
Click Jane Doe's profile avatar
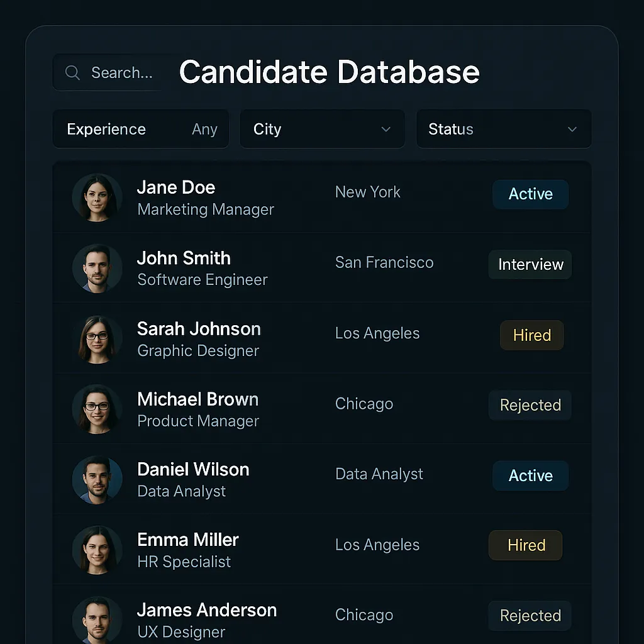point(97,197)
